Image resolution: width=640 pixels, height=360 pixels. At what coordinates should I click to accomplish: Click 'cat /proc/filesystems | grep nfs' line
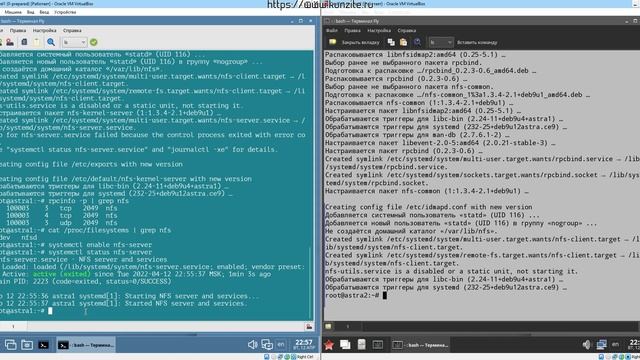coord(109,230)
